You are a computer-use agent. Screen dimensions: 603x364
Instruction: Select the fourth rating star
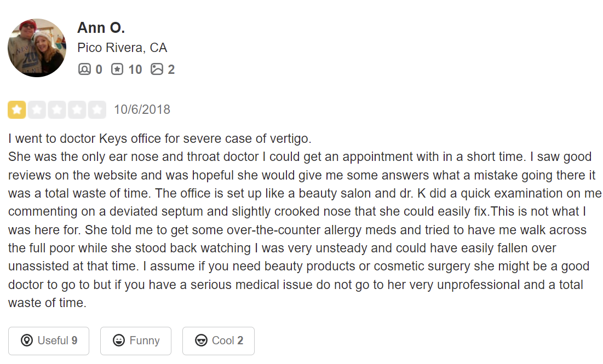point(77,110)
